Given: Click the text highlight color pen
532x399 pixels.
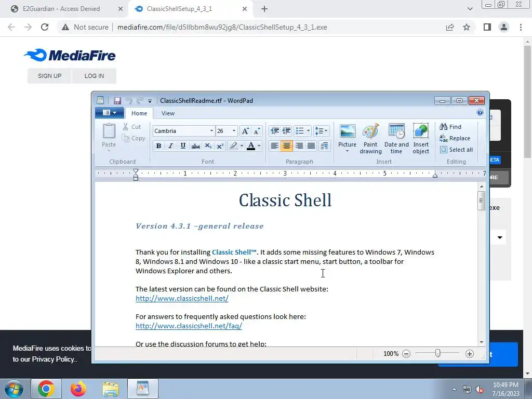Looking at the screenshot, I should click(x=233, y=146).
